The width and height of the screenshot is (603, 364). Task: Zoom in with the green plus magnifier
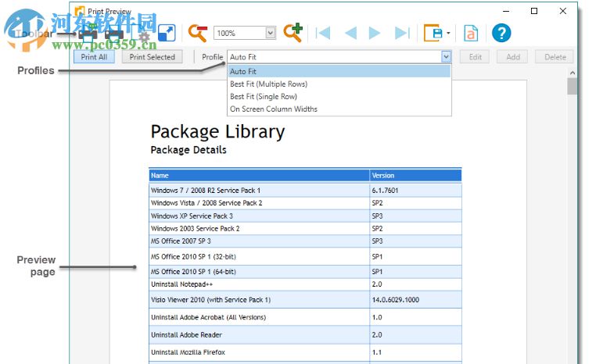tap(293, 32)
